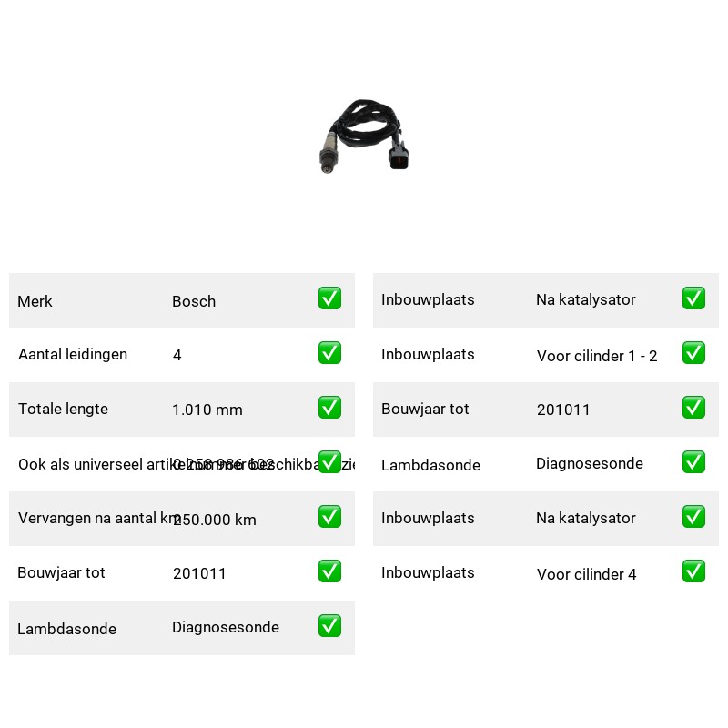This screenshot has height=728, width=728.
Task: Click the checkmark in the left column Lambdasonde row
Action: 329,626
